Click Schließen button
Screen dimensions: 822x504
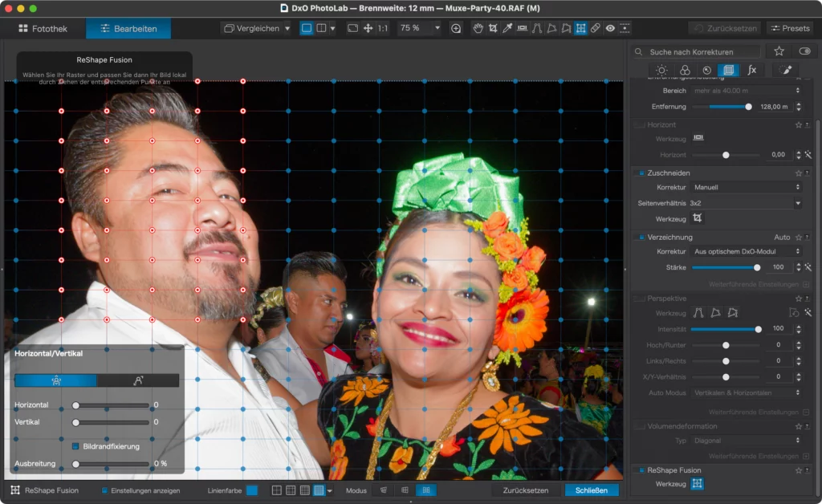click(x=592, y=490)
